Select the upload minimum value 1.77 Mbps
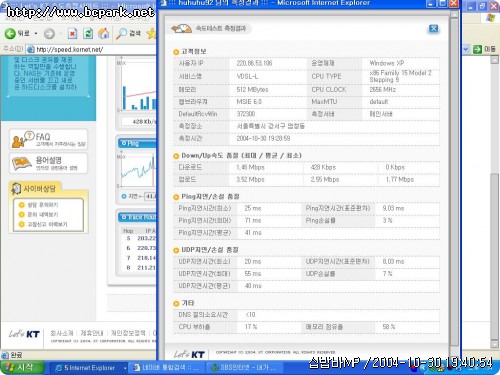The width and height of the screenshot is (500, 375). 400,180
